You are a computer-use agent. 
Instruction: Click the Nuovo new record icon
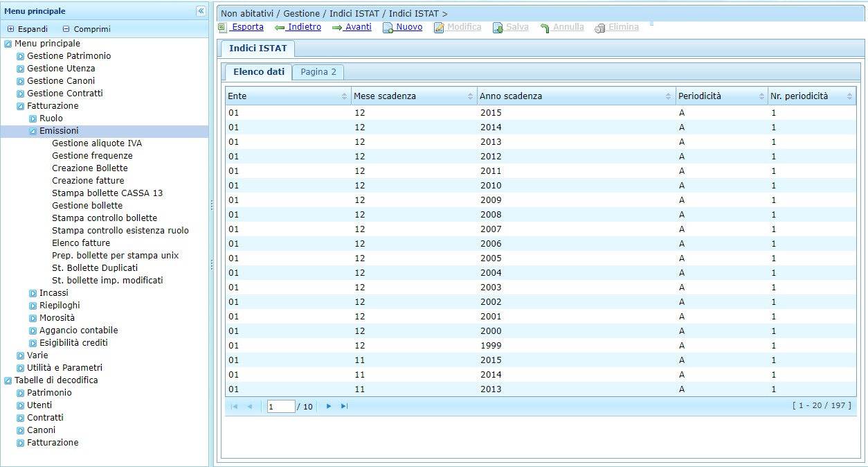point(388,28)
